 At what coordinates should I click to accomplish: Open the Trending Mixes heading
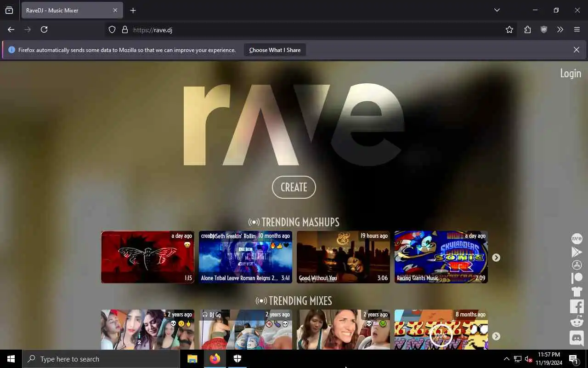click(x=294, y=301)
